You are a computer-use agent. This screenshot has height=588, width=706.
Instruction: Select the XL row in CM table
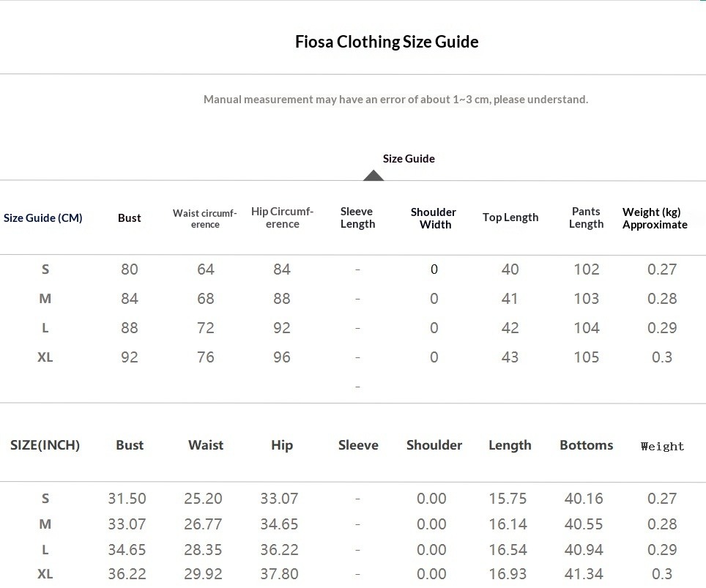click(45, 357)
